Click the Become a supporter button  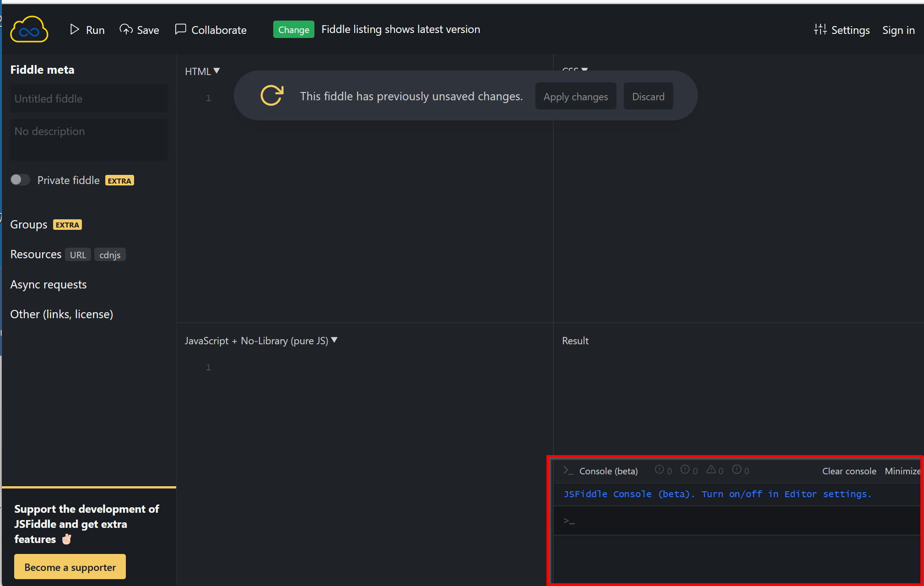pyautogui.click(x=70, y=567)
